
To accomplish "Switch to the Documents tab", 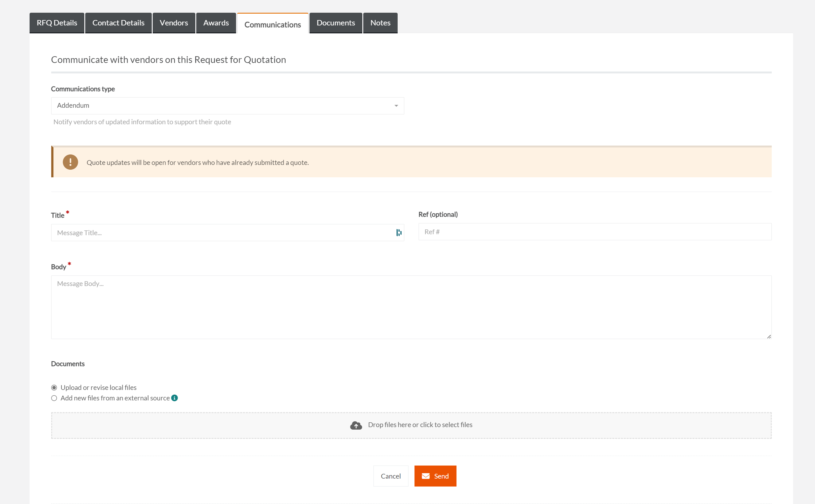I will coord(336,23).
